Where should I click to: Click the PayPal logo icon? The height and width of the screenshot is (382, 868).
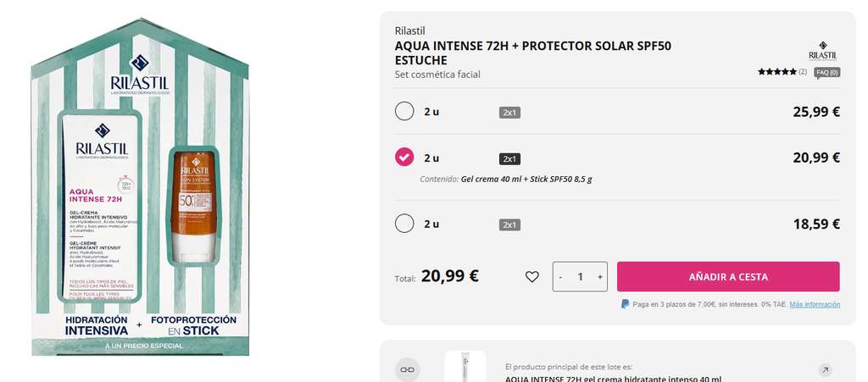(x=625, y=304)
